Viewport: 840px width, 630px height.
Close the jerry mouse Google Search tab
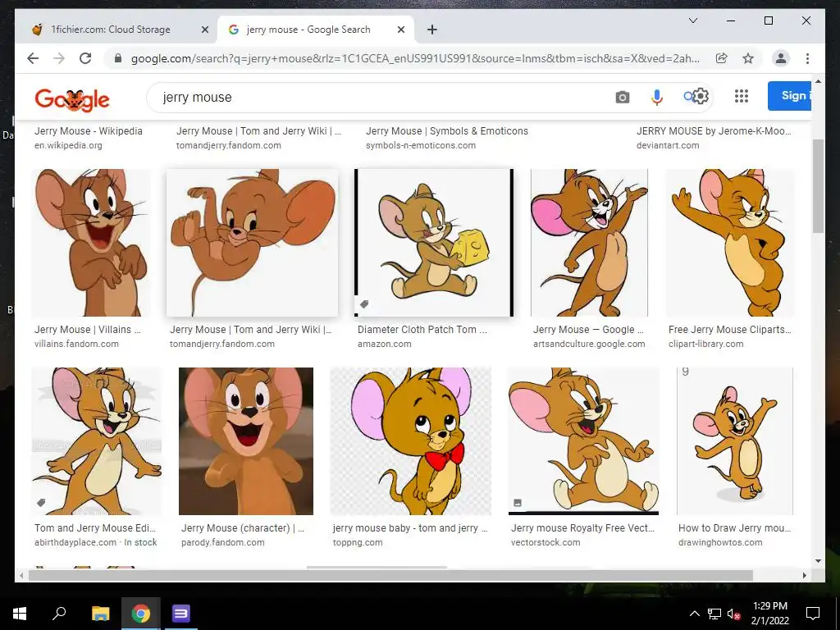(x=400, y=30)
